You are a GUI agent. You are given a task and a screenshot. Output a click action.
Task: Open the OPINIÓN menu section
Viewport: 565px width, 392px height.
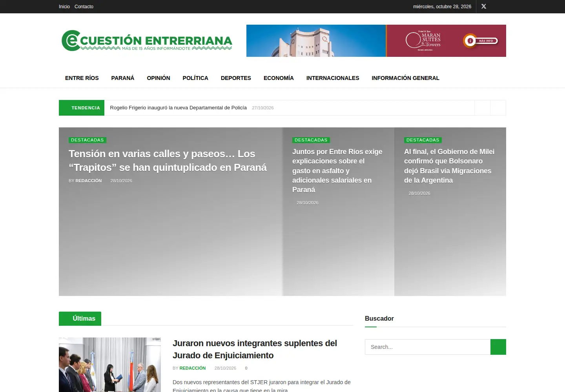pyautogui.click(x=159, y=78)
